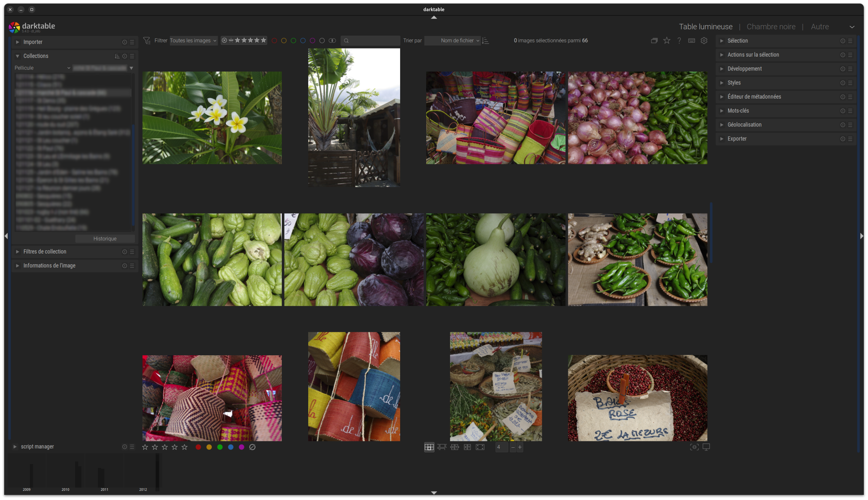Screen dimensions: 868x500
Task: Click the Historique button
Action: pyautogui.click(x=105, y=239)
